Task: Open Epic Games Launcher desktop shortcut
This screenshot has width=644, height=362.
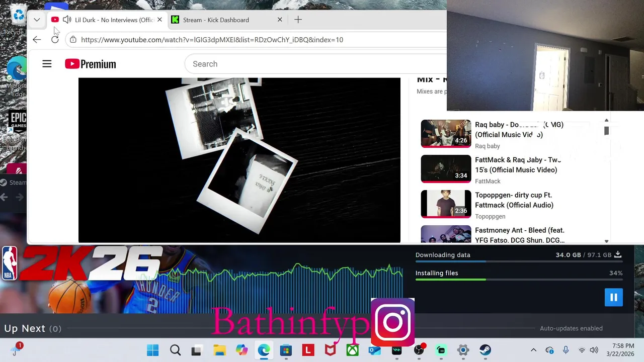Action: click(x=17, y=130)
